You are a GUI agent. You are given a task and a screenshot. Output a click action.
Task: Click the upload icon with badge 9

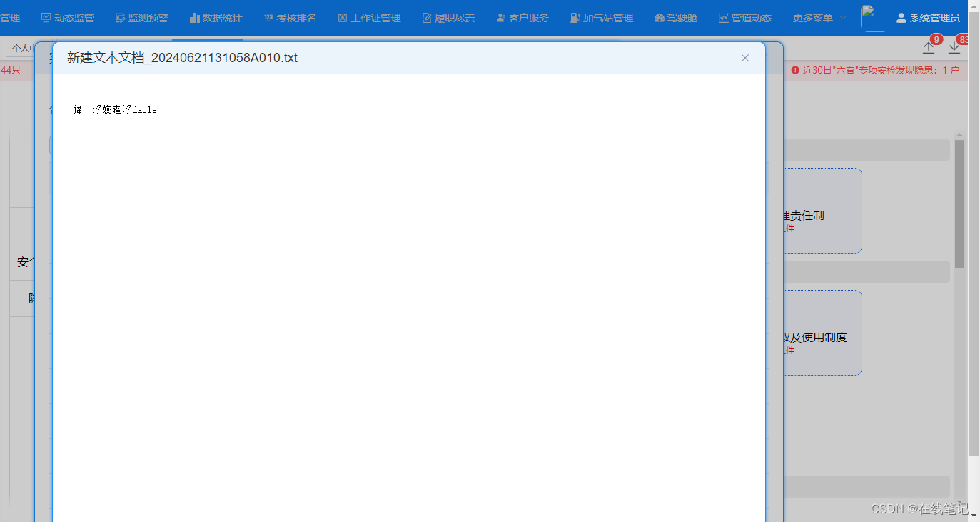pos(929,47)
